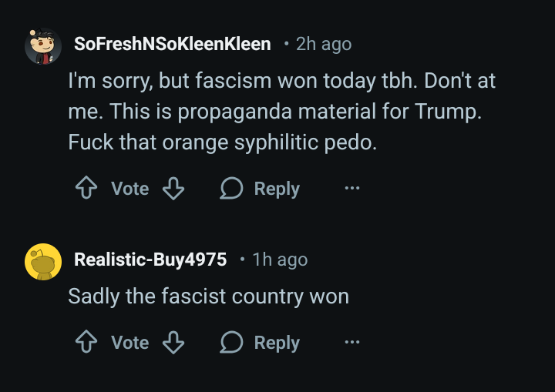
Task: Click speech bubble icon under SoFreshNSoKleenKleen's comment
Action: coord(231,189)
